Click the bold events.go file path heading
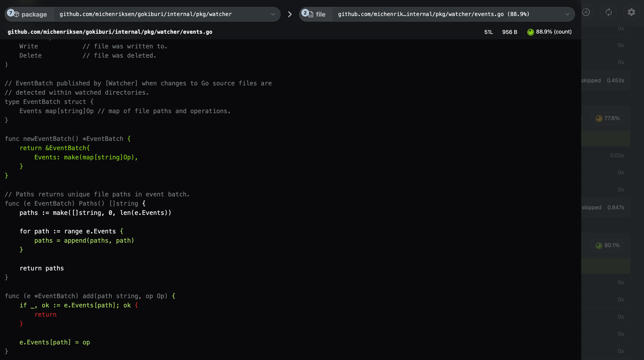This screenshot has width=644, height=360. point(110,32)
